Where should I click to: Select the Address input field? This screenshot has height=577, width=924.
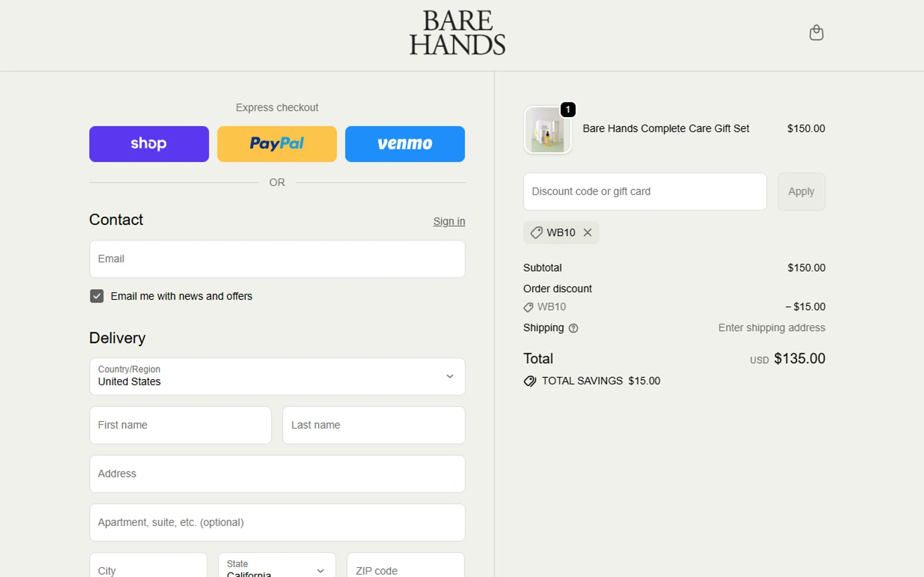pyautogui.click(x=277, y=474)
